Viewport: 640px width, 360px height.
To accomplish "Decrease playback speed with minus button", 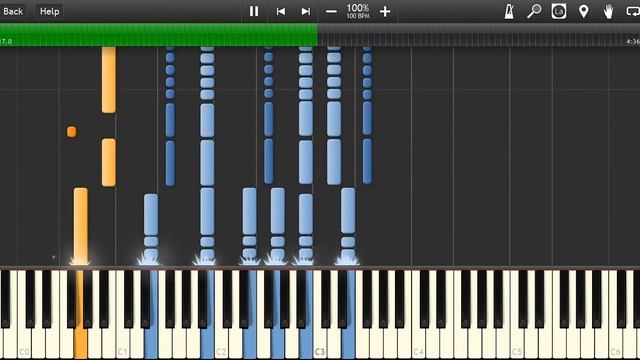I will coord(331,11).
